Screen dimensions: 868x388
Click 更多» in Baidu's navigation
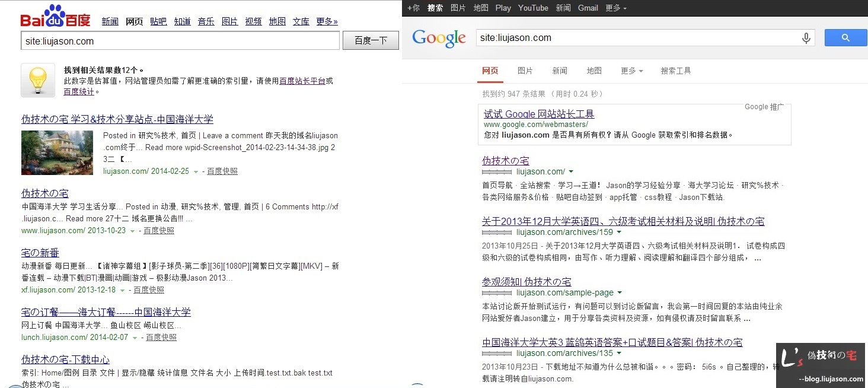(327, 21)
